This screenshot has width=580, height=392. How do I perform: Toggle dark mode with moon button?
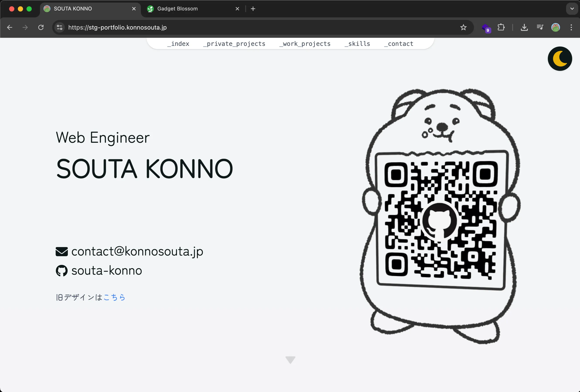click(x=560, y=59)
